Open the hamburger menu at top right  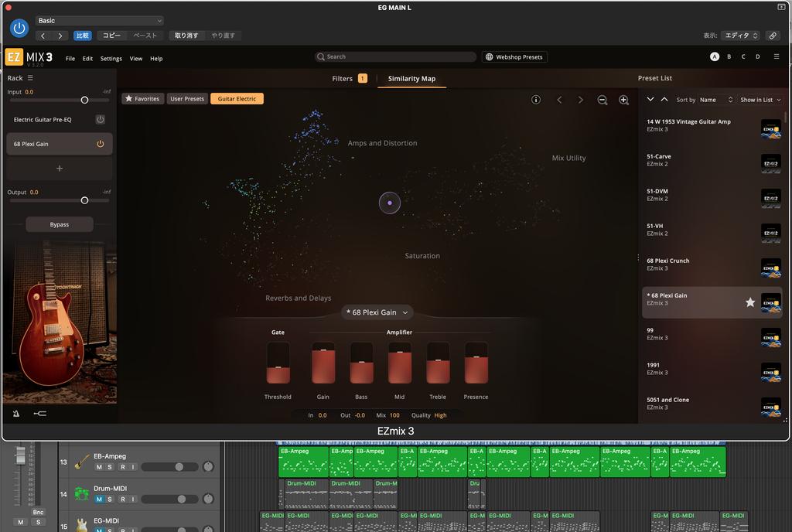tap(777, 56)
